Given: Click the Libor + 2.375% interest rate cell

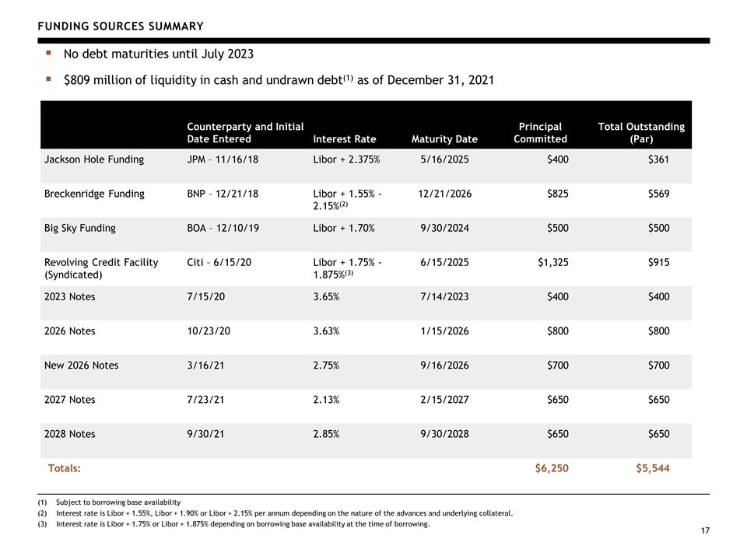Looking at the screenshot, I should (346, 159).
